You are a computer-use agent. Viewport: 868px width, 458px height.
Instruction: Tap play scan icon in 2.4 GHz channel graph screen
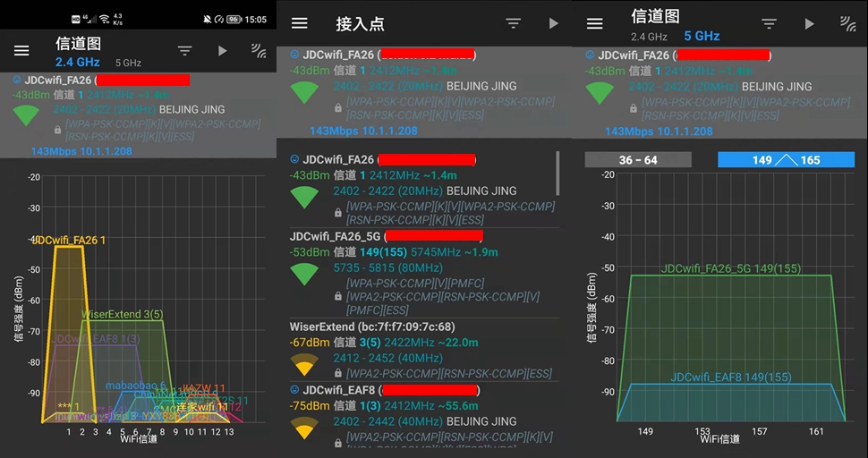(223, 51)
